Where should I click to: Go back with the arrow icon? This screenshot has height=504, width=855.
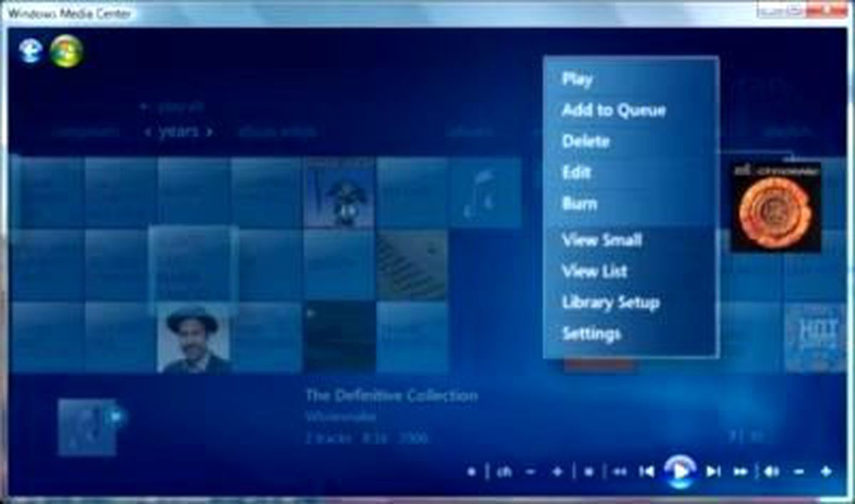pyautogui.click(x=31, y=50)
